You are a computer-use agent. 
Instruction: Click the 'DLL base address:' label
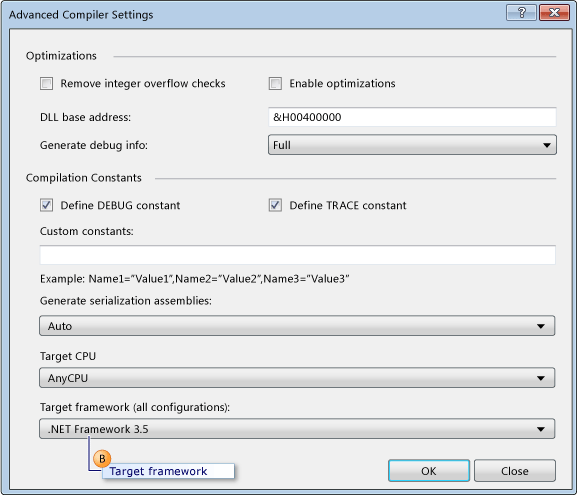point(85,117)
